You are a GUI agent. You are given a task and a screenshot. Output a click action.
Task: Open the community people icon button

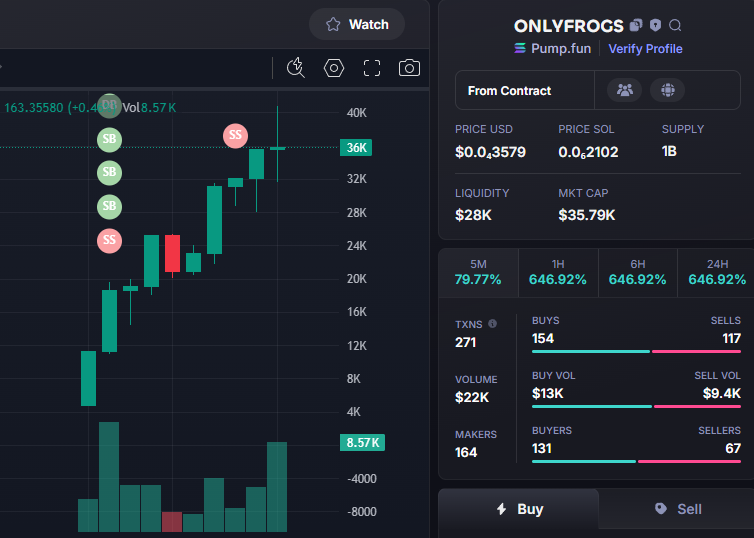tap(624, 90)
